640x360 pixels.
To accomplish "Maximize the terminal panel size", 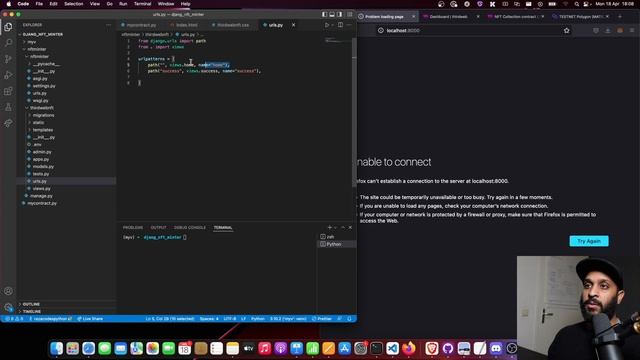I will pos(343,227).
